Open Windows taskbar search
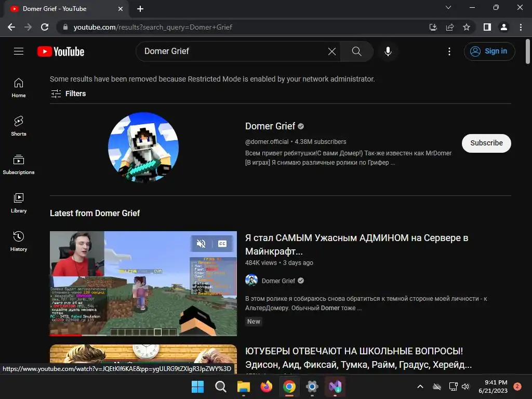This screenshot has width=532, height=399. [x=220, y=387]
